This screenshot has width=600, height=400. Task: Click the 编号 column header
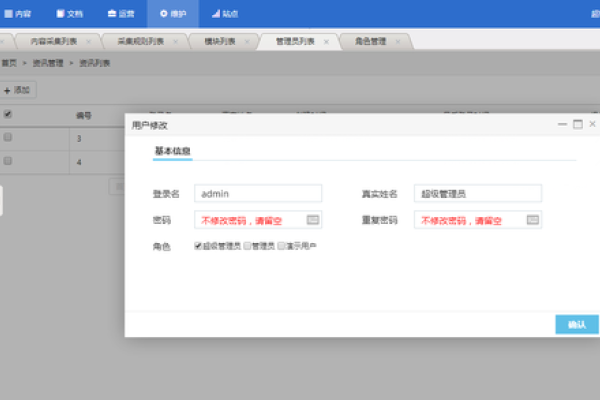coord(84,116)
